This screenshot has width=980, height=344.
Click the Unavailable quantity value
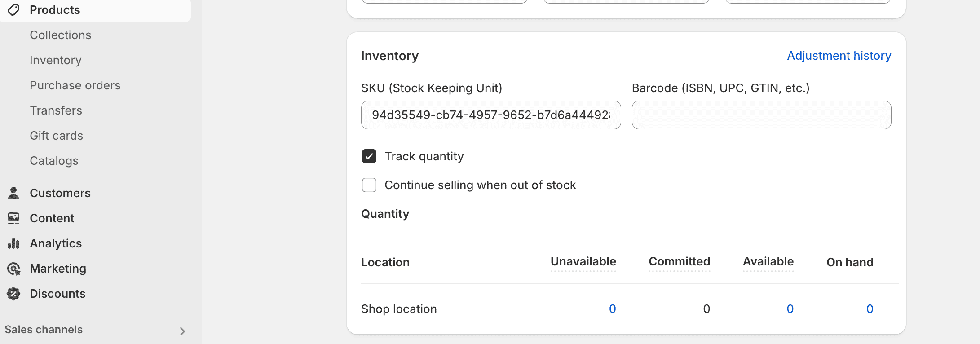[612, 309]
